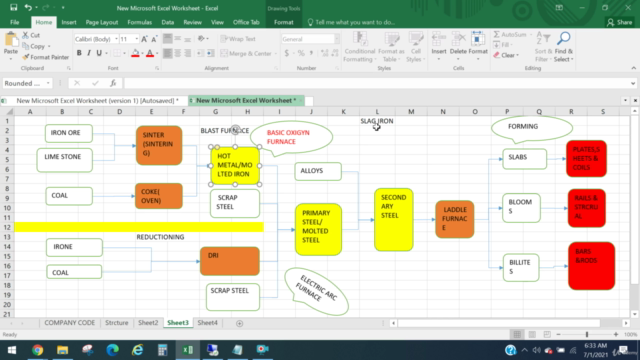
Task: Click the Decrease Font Size icon
Action: point(154,39)
